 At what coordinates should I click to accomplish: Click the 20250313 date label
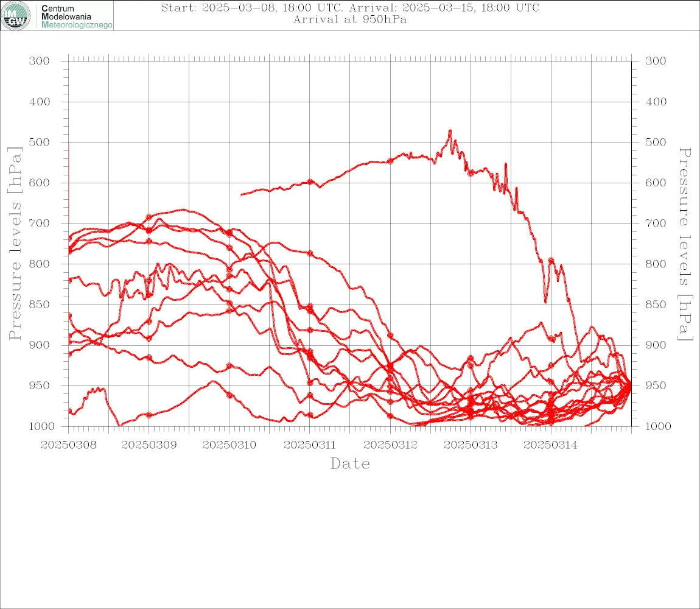(x=471, y=445)
